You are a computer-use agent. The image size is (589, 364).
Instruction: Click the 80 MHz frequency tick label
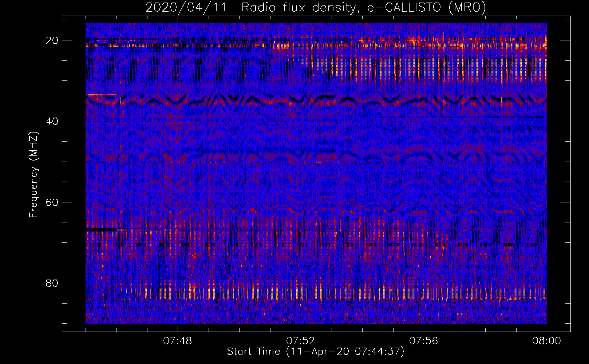coord(52,283)
